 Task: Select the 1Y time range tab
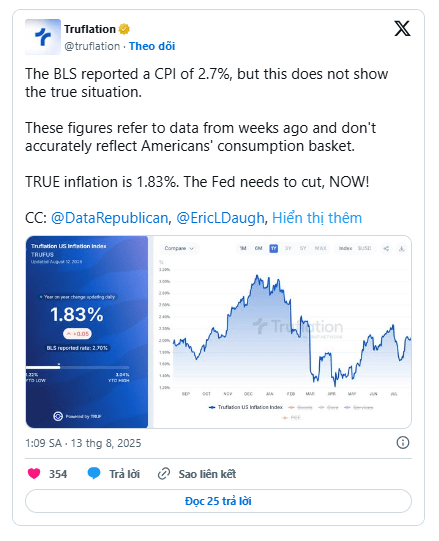coord(274,248)
